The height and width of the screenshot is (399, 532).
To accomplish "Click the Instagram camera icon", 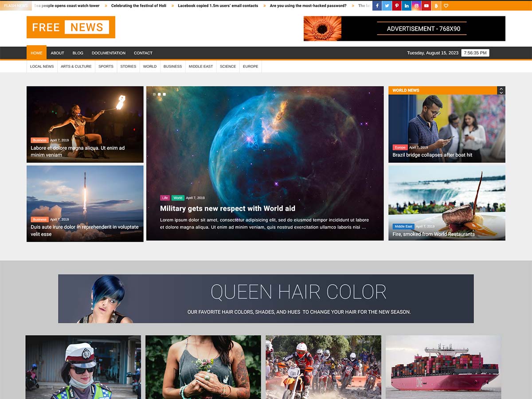I will click(x=416, y=6).
